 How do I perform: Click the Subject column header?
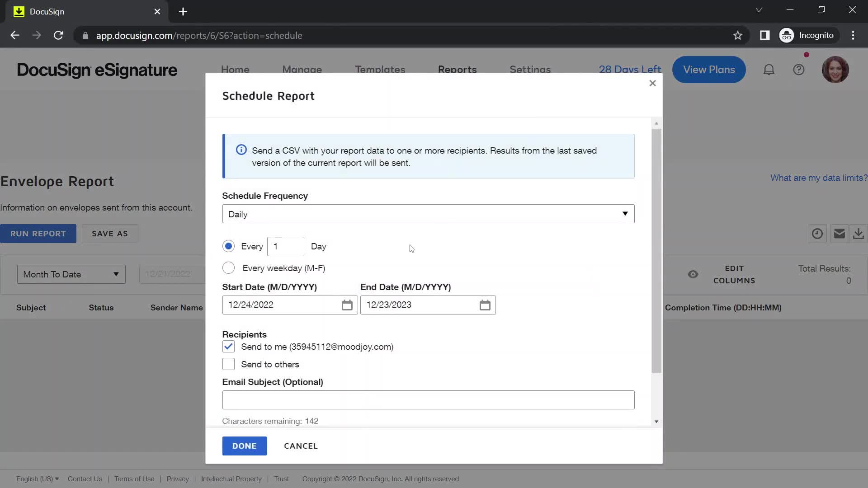[31, 308]
